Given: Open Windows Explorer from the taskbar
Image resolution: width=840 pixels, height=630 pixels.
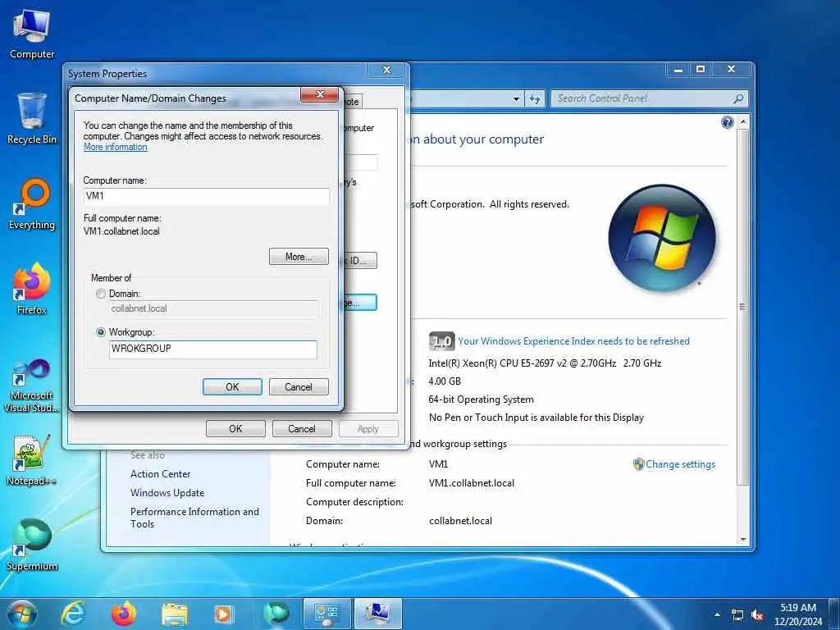Looking at the screenshot, I should [175, 614].
